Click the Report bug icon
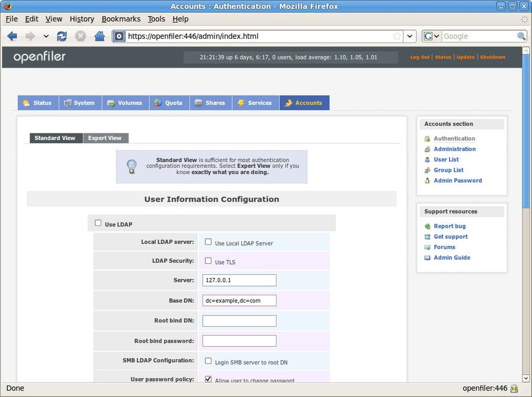 click(x=427, y=226)
